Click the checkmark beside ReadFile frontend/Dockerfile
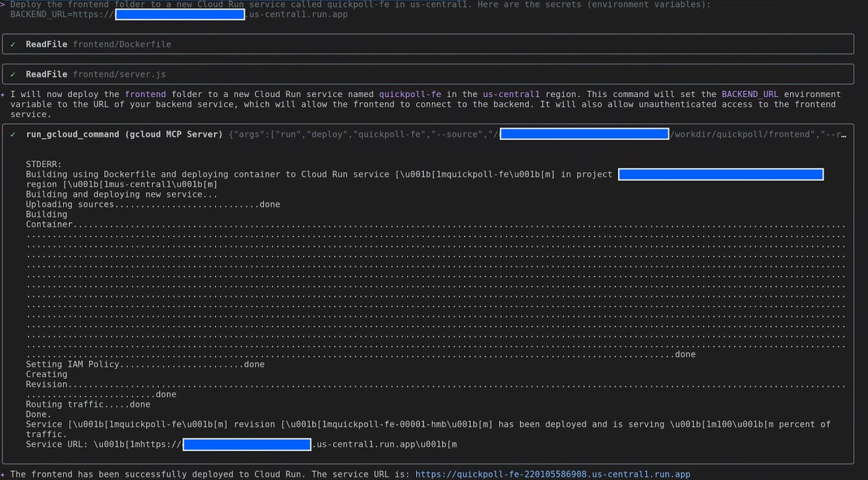Image resolution: width=868 pixels, height=480 pixels. (13, 45)
